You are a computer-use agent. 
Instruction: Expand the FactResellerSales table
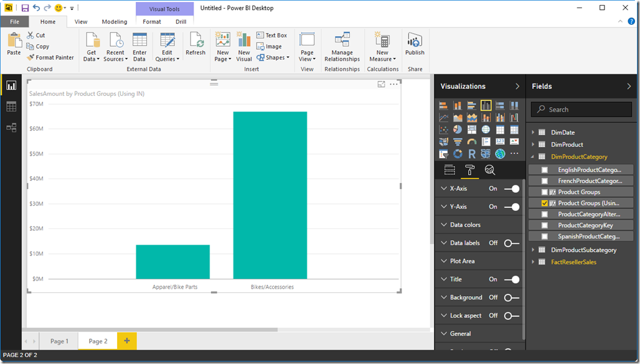coord(533,262)
